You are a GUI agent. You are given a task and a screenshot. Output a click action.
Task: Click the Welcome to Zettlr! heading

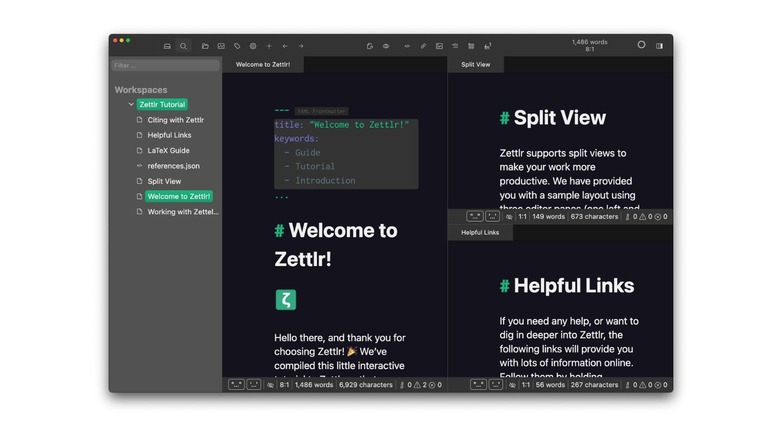pos(336,244)
